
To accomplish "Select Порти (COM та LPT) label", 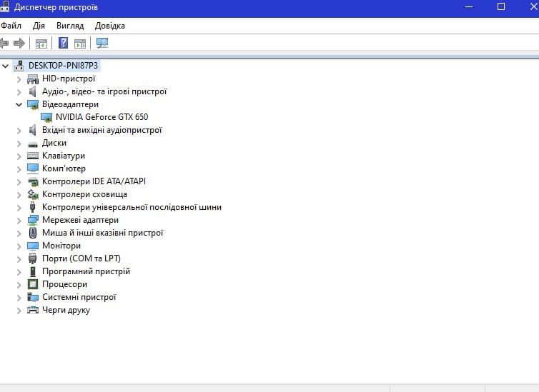I will point(81,258).
